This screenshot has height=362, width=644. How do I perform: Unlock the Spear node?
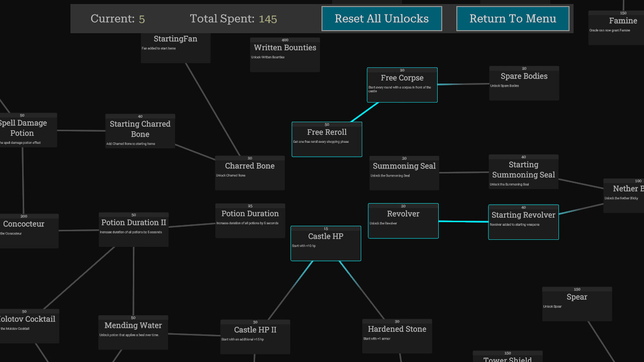(x=577, y=304)
